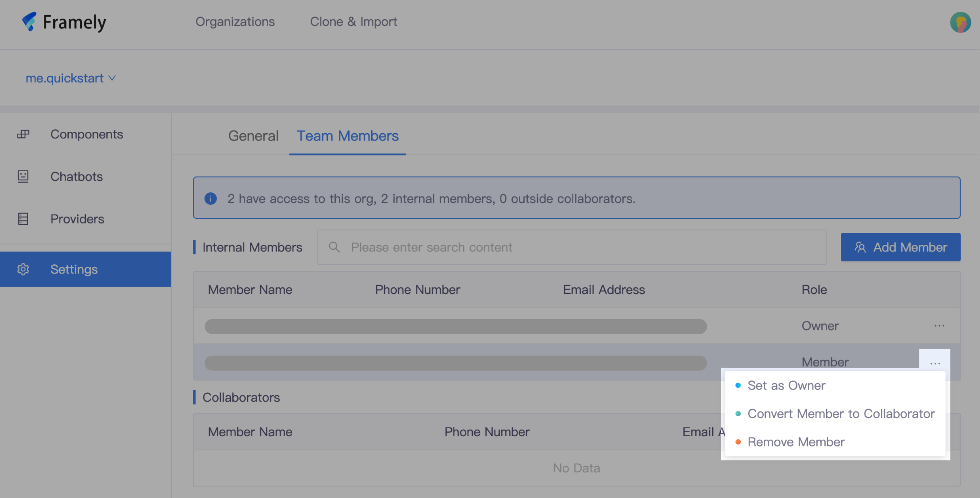Select the Providers sidebar icon
The width and height of the screenshot is (980, 498).
[23, 219]
